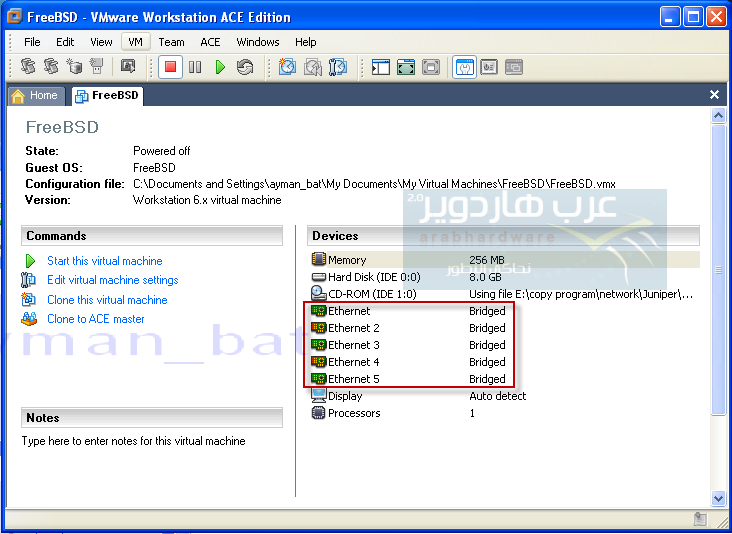Click the Memory chip device icon
This screenshot has height=534, width=732.
tap(318, 259)
